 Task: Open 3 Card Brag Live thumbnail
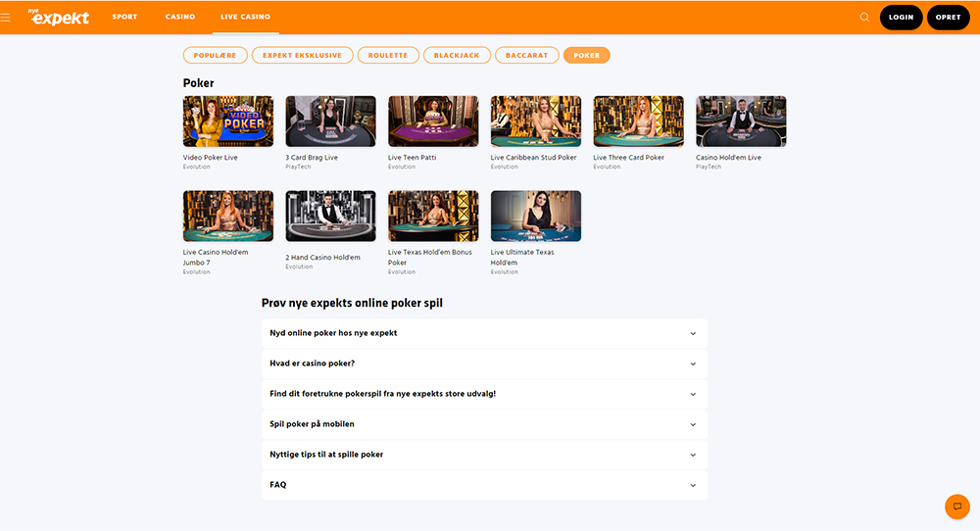tap(330, 121)
